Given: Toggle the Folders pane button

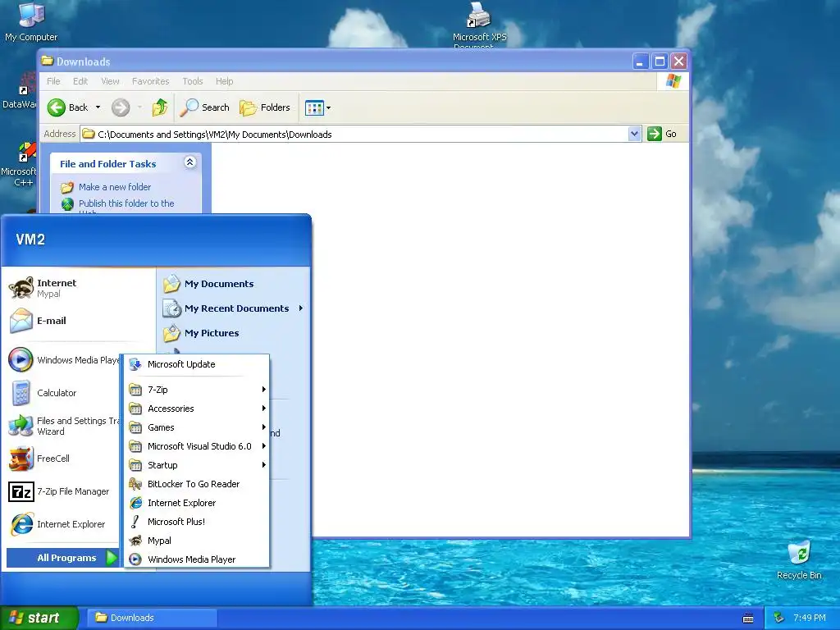Looking at the screenshot, I should [265, 107].
